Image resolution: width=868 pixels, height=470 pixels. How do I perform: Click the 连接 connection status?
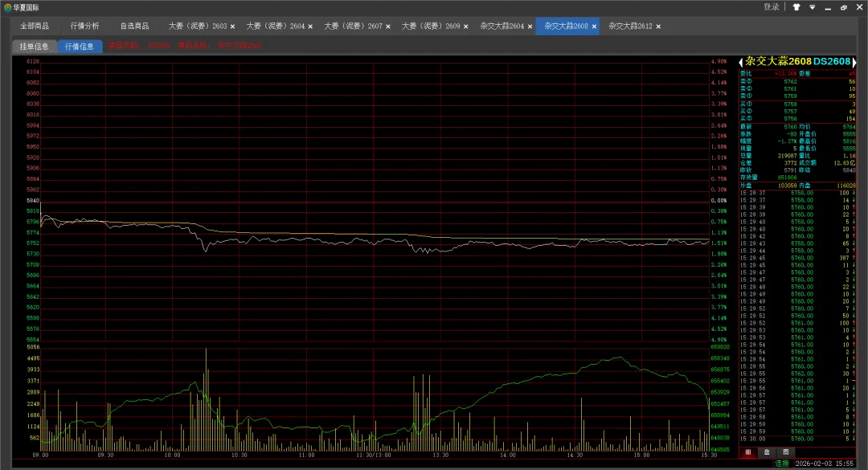[x=782, y=464]
